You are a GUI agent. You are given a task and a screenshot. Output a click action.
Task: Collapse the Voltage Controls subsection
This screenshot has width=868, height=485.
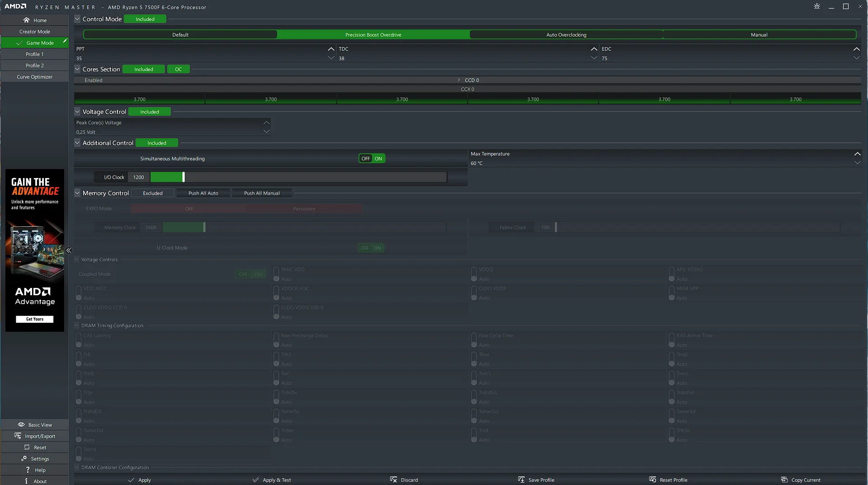pos(77,259)
